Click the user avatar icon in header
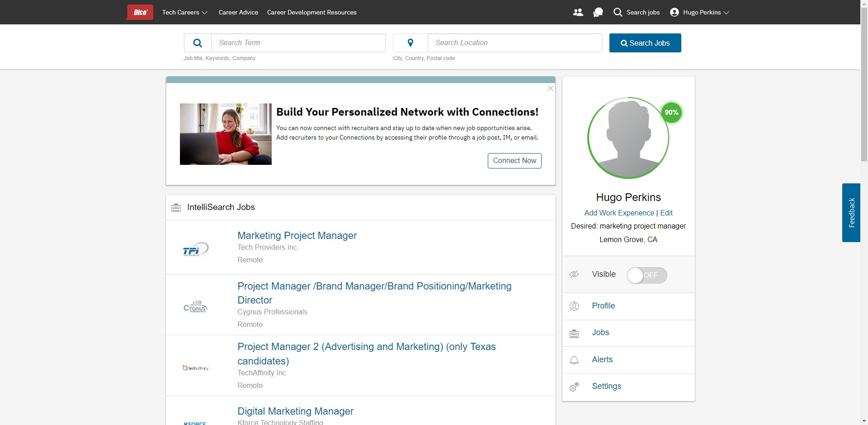 (x=675, y=12)
